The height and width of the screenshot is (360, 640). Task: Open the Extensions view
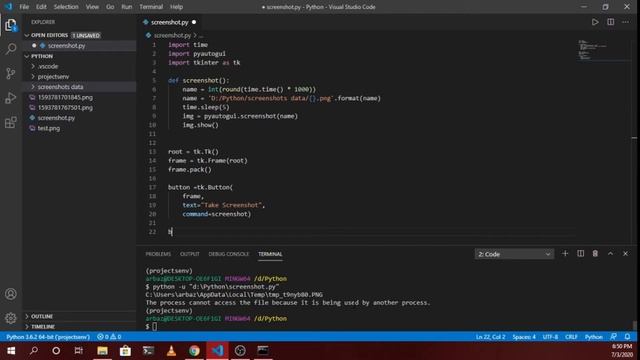point(11,122)
